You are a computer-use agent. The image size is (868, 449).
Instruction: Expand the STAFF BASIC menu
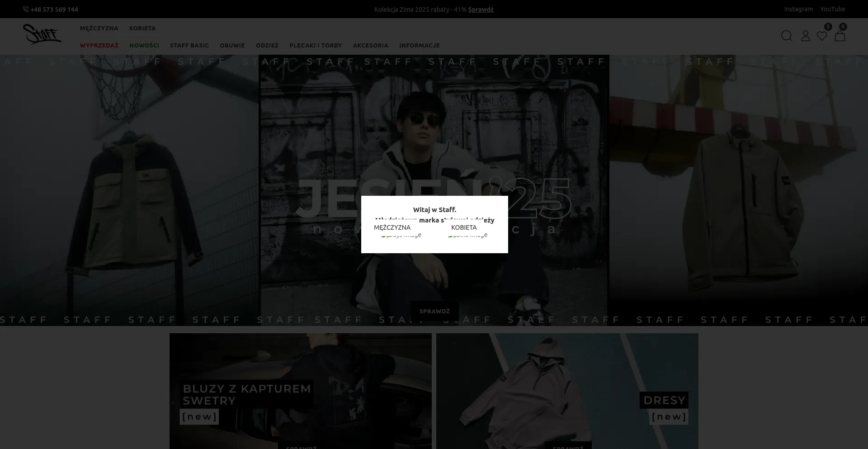[189, 46]
